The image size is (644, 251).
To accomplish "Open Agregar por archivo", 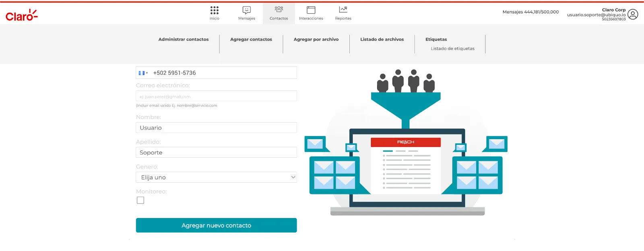I will (316, 39).
